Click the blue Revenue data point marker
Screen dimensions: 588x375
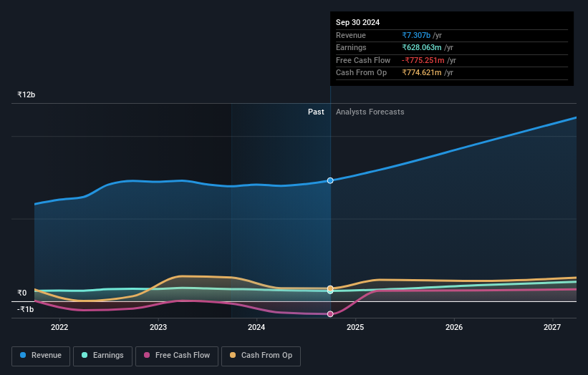click(x=330, y=180)
